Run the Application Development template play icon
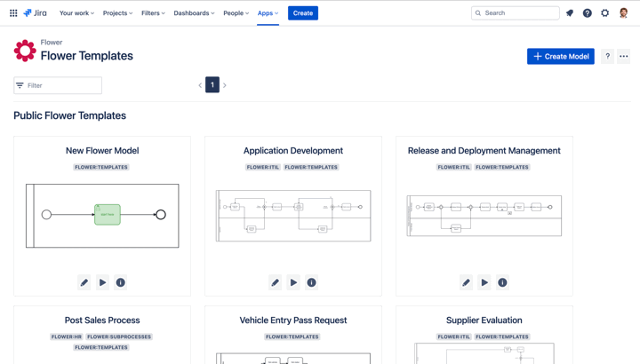Image resolution: width=640 pixels, height=364 pixels. click(x=293, y=282)
